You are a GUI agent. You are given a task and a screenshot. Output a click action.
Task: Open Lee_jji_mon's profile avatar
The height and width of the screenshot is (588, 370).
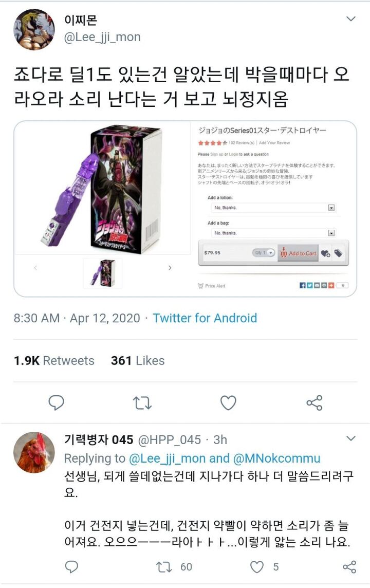(34, 30)
